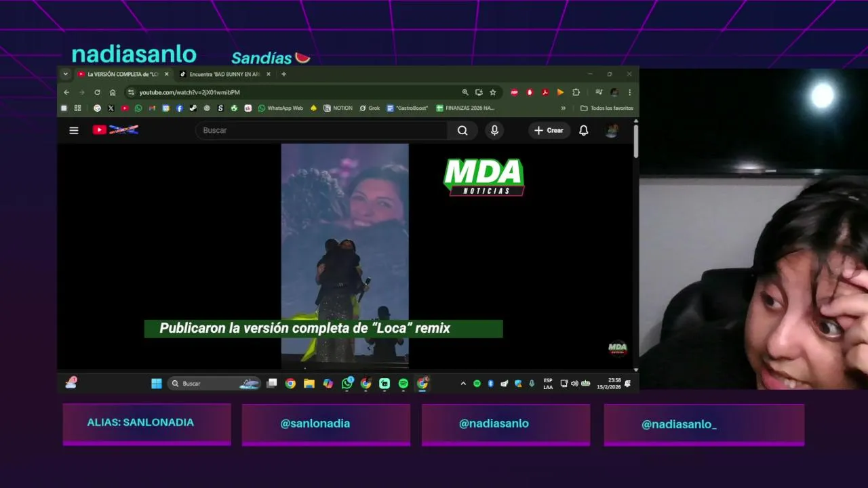Screen dimensions: 868x488
Task: Open a new browser tab
Action: 283,74
